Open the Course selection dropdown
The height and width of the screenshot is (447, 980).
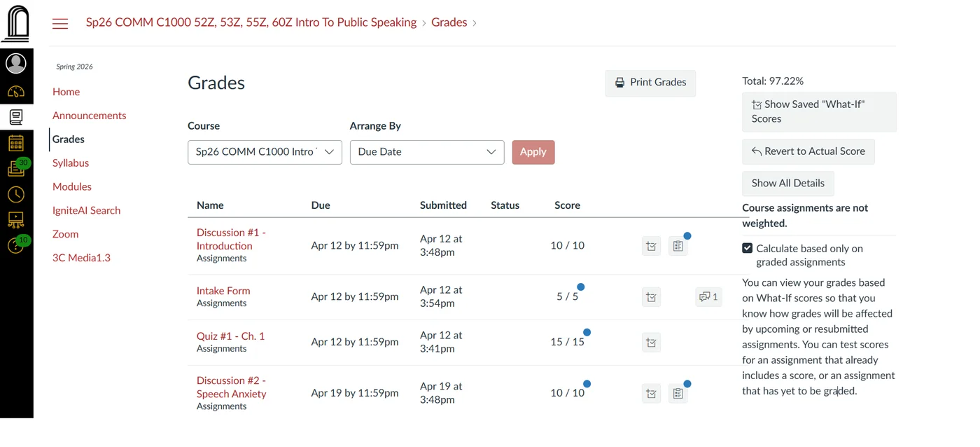click(265, 152)
